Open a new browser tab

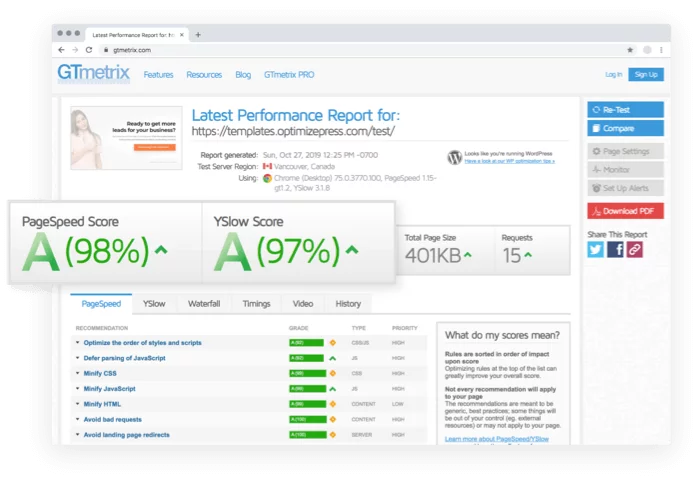pyautogui.click(x=198, y=35)
